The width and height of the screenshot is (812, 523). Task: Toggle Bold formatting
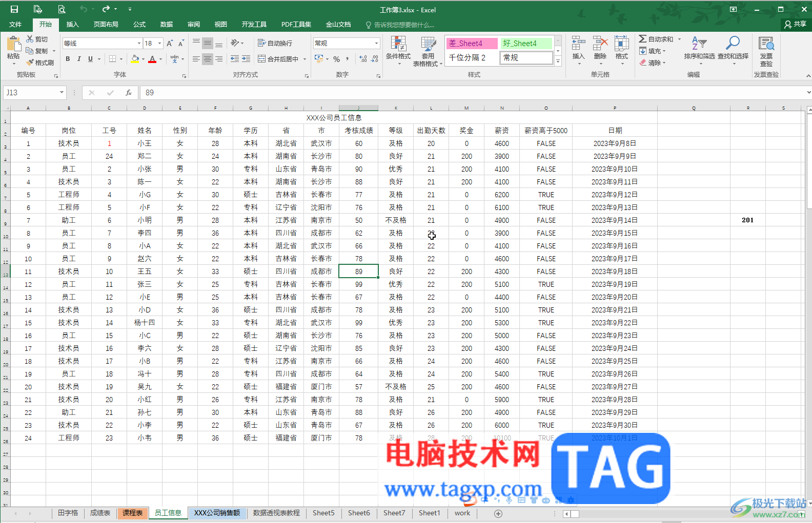coord(68,59)
